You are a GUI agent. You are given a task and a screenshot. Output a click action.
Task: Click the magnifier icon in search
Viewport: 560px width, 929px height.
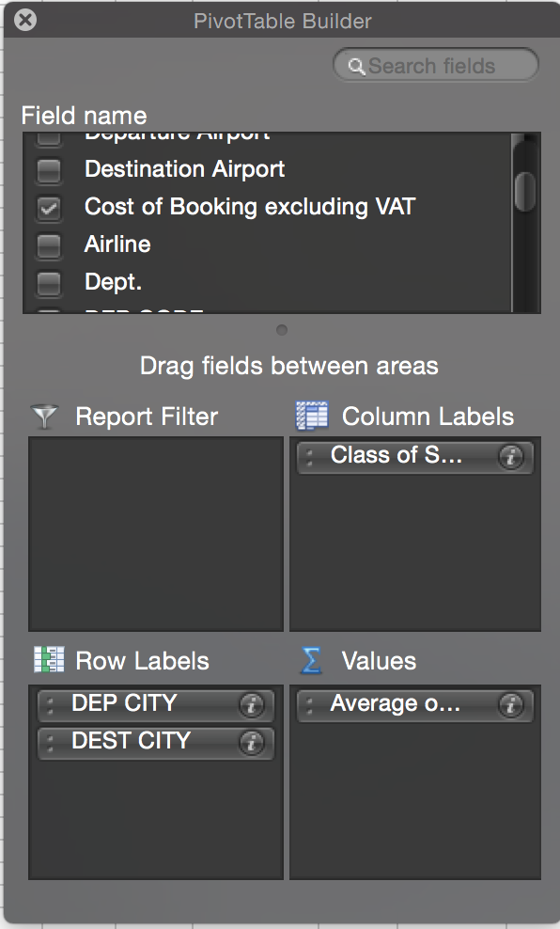[x=356, y=67]
